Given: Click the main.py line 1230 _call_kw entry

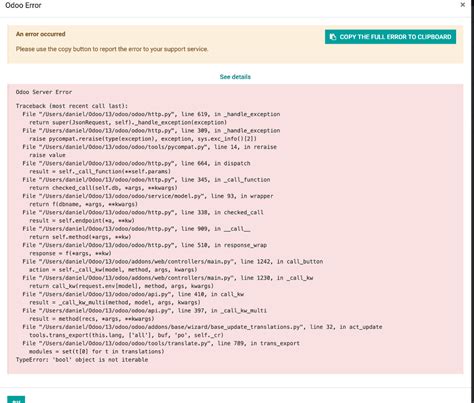Looking at the screenshot, I should pos(168,278).
